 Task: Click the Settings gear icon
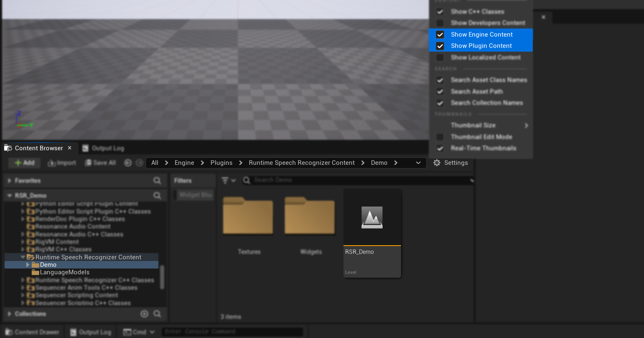pos(437,163)
